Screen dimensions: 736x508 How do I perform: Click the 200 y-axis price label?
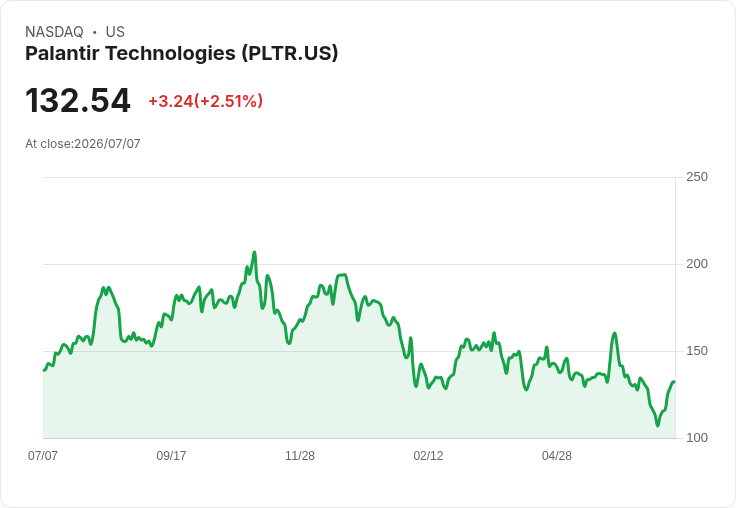point(697,264)
